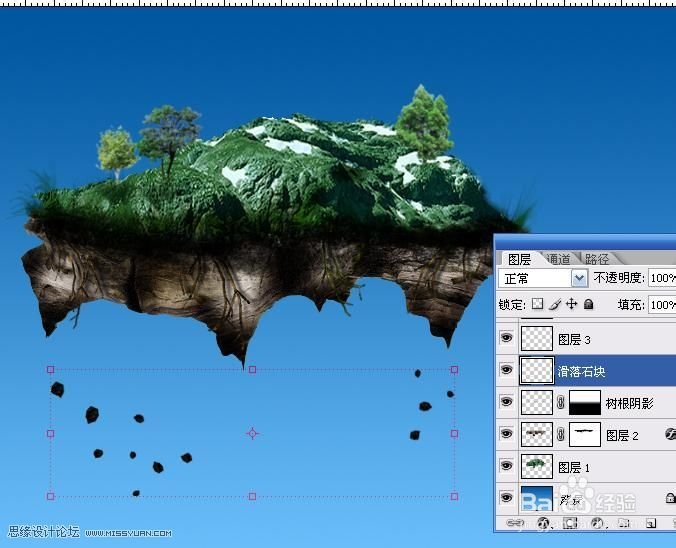Hide the 背景 layer eye

pos(507,498)
